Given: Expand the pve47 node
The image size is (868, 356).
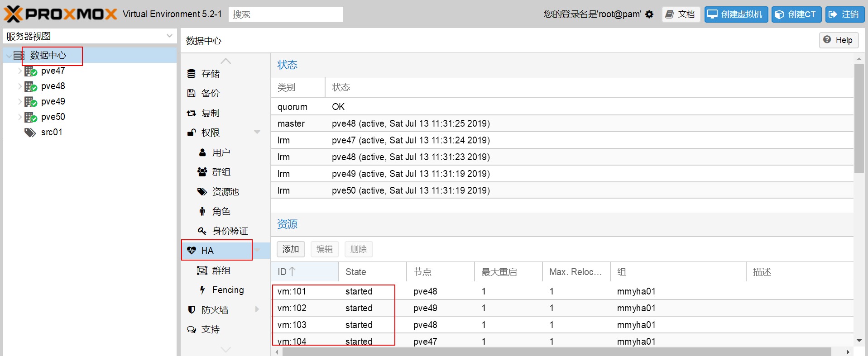Looking at the screenshot, I should pos(20,71).
